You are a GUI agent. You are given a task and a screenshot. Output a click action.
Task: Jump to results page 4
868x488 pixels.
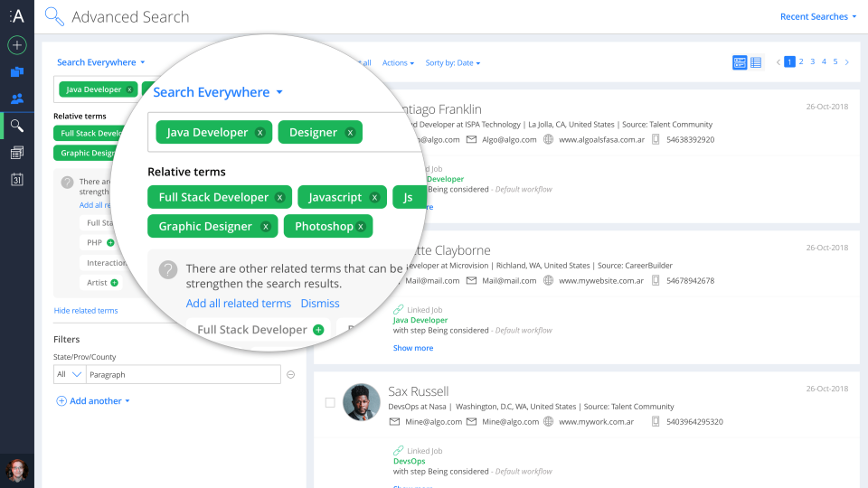(824, 61)
